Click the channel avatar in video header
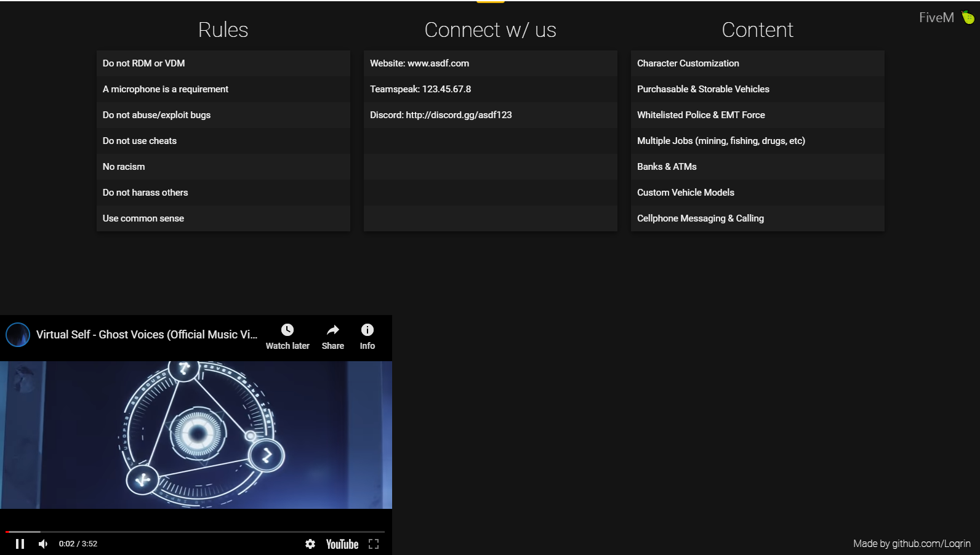Viewport: 980px width, 555px height. click(18, 335)
